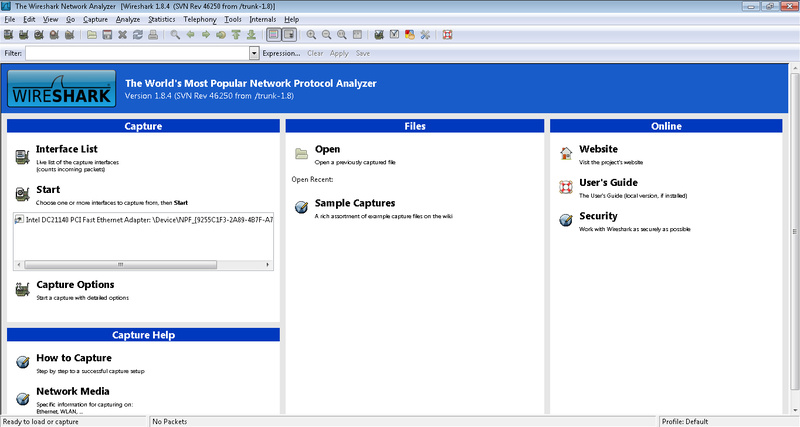Reload the capture file toolbar icon
This screenshot has width=800, height=427.
[138, 35]
